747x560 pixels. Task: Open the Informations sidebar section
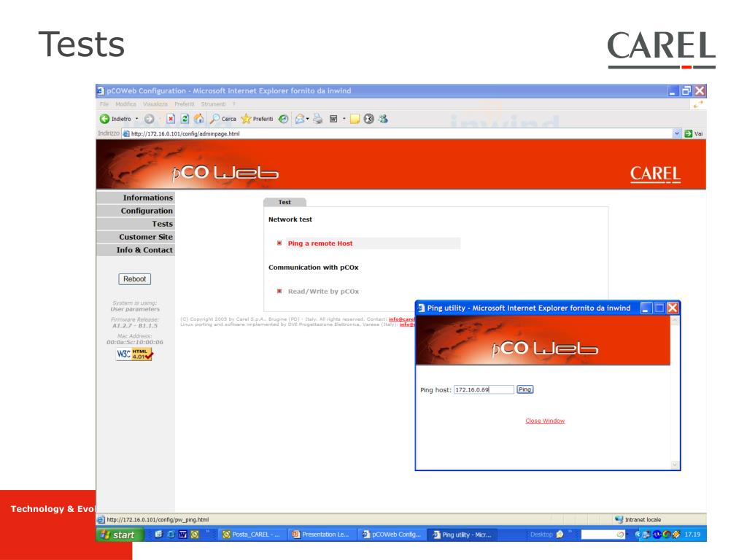[x=136, y=198]
